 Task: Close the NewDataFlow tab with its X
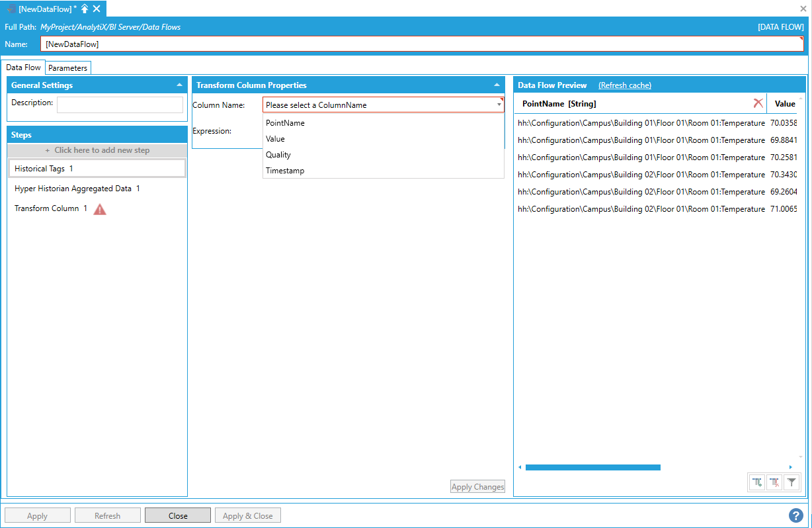97,9
